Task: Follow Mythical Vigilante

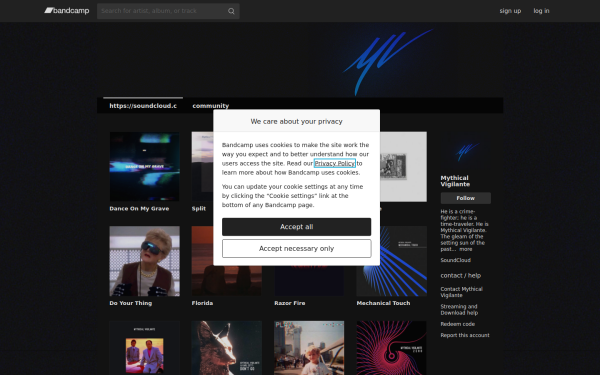Action: click(x=466, y=198)
